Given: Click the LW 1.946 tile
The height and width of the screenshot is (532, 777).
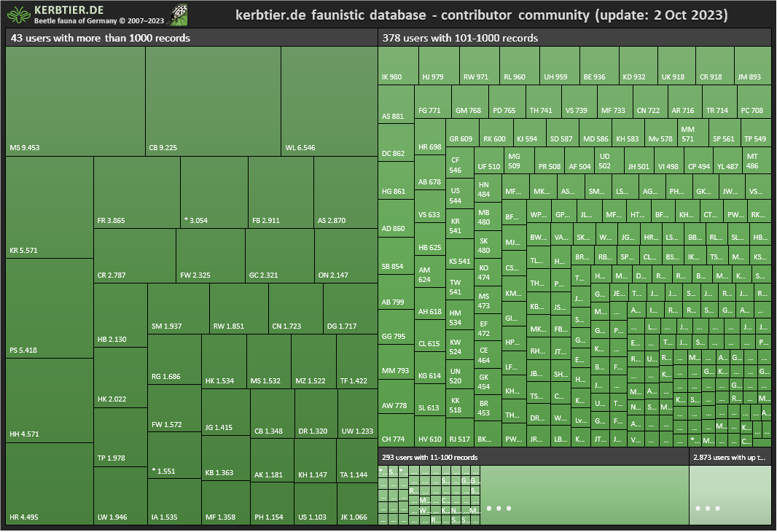Looking at the screenshot, I should pyautogui.click(x=120, y=496).
